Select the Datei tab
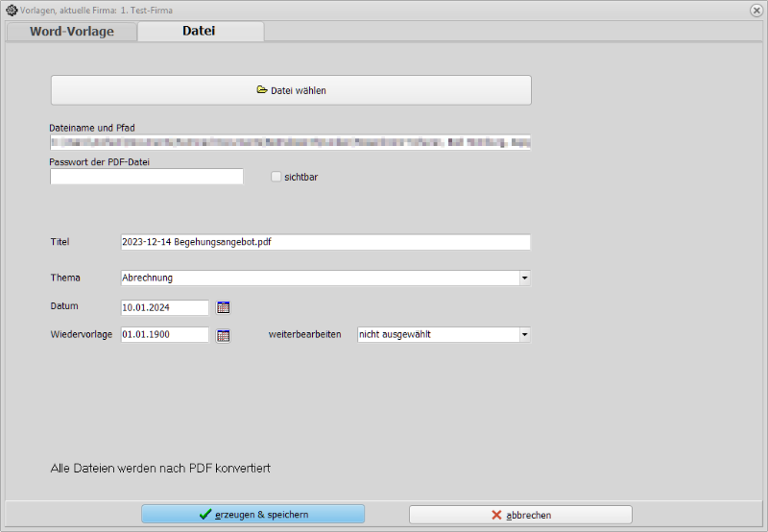 point(200,32)
